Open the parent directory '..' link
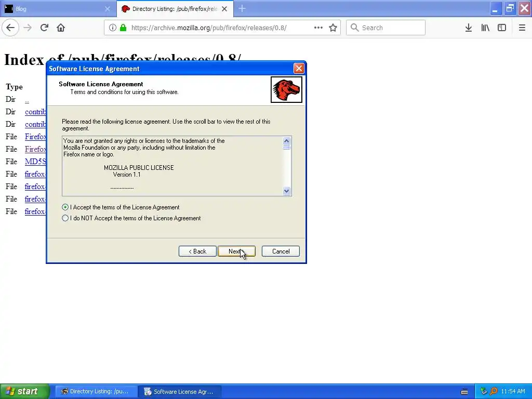 click(27, 100)
